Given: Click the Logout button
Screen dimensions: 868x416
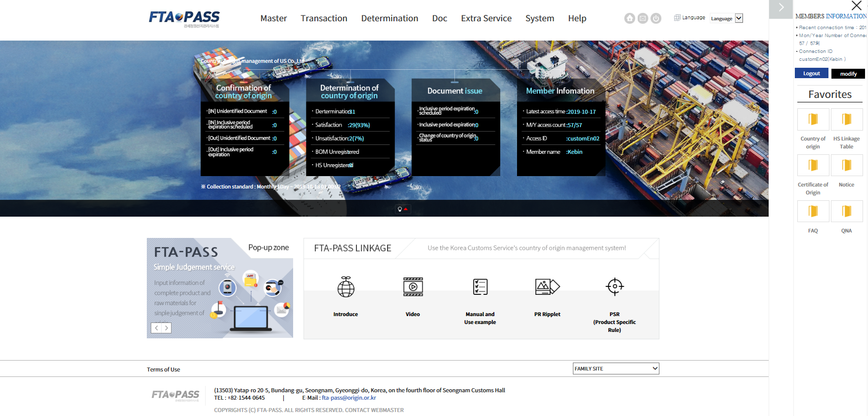Looking at the screenshot, I should tap(812, 73).
